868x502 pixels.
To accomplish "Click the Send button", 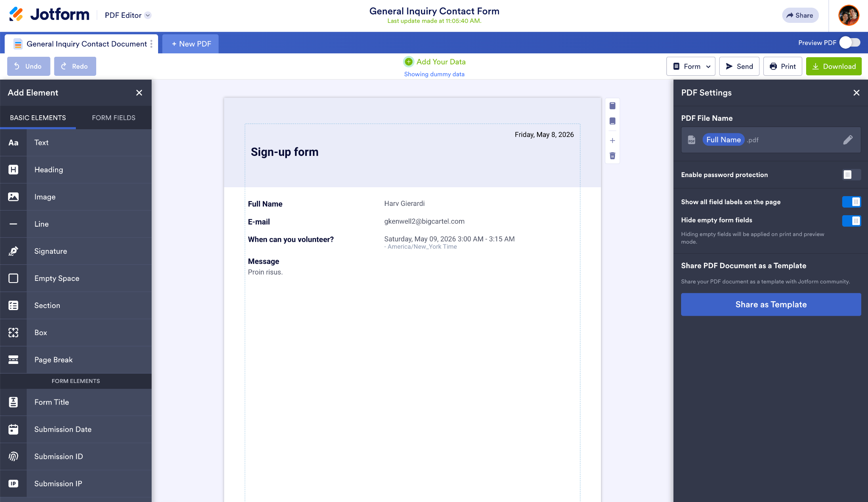I will coord(739,67).
